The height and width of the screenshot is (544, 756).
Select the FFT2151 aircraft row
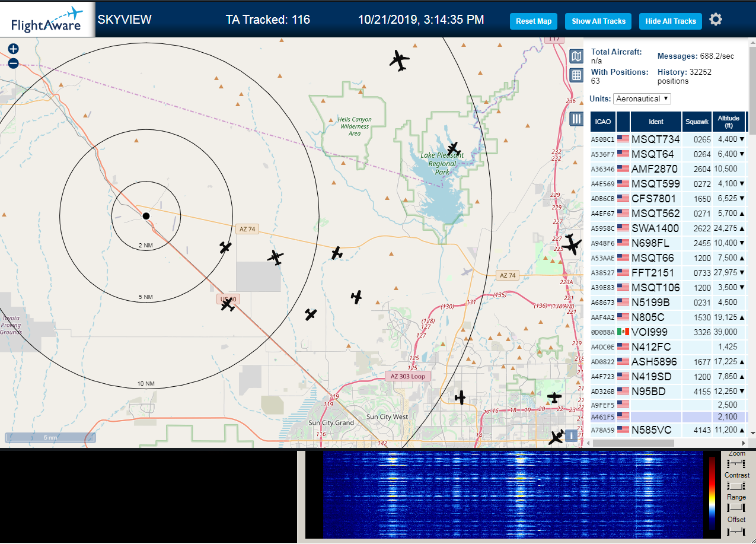[669, 273]
